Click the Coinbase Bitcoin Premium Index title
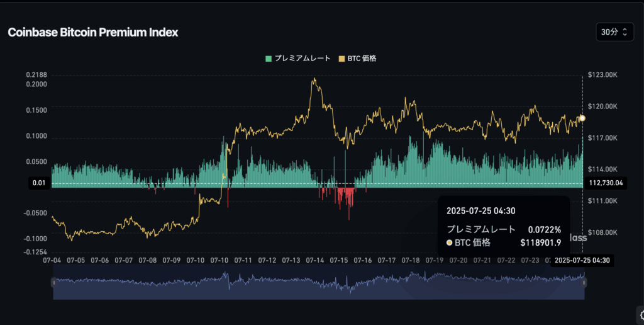This screenshot has width=644, height=325. [x=93, y=33]
